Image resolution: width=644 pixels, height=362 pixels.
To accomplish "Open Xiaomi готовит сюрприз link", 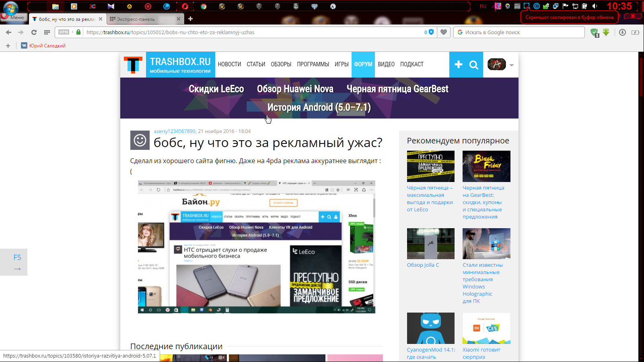I will [481, 353].
